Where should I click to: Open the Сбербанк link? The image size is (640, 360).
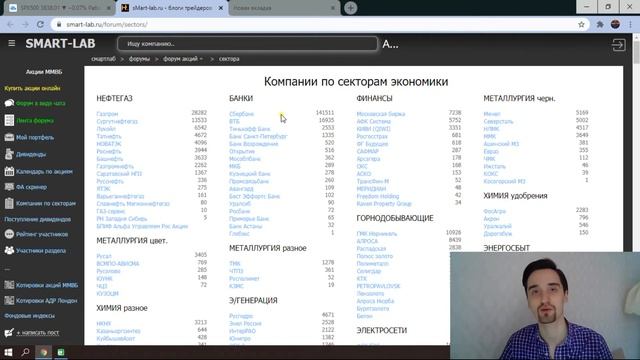tap(241, 114)
